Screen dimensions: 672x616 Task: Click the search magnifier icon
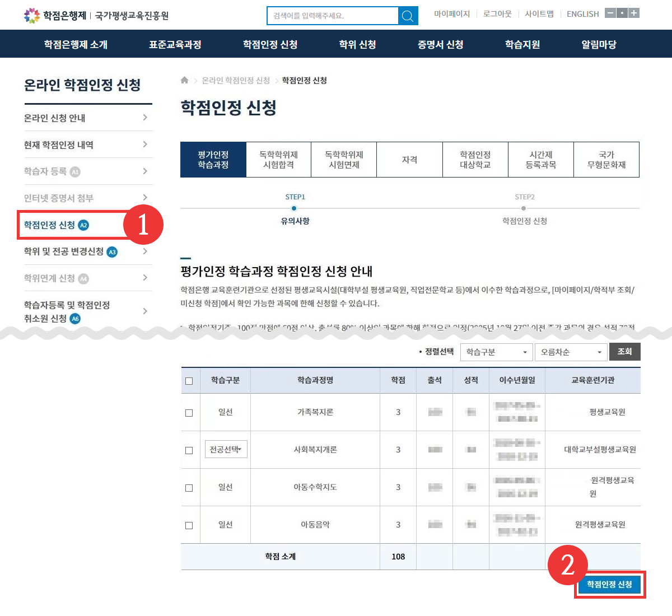[x=408, y=16]
